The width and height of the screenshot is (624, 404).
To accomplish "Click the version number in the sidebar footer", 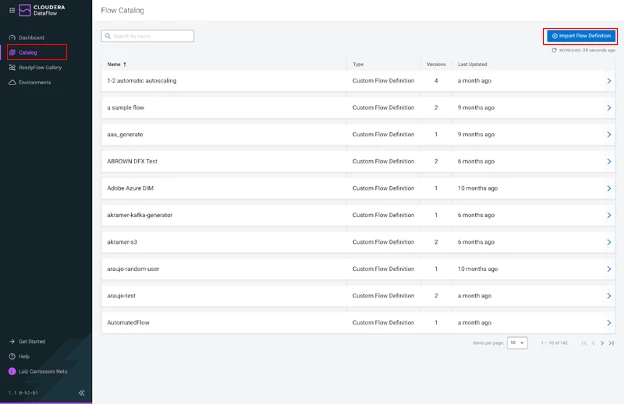I will [x=23, y=393].
